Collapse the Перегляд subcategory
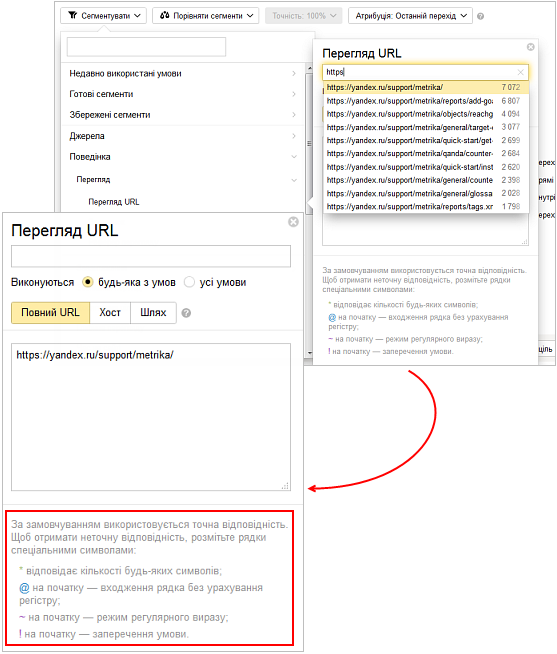The height and width of the screenshot is (654, 557). (x=183, y=179)
